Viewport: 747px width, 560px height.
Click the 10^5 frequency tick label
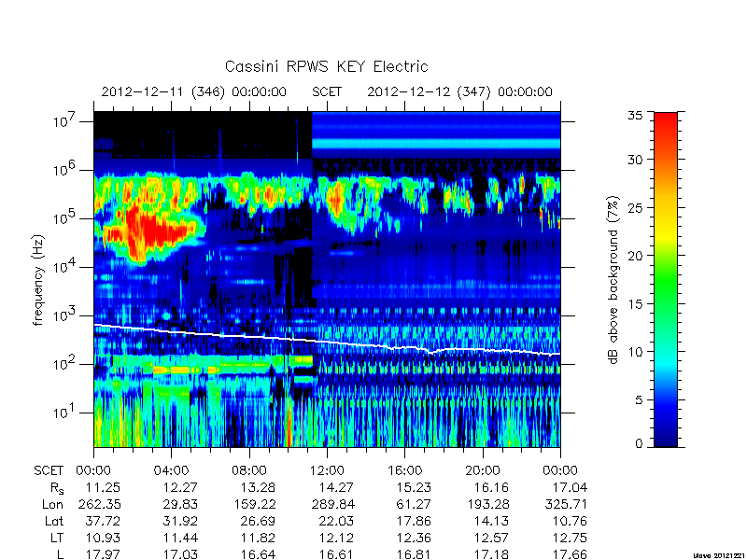click(x=65, y=218)
